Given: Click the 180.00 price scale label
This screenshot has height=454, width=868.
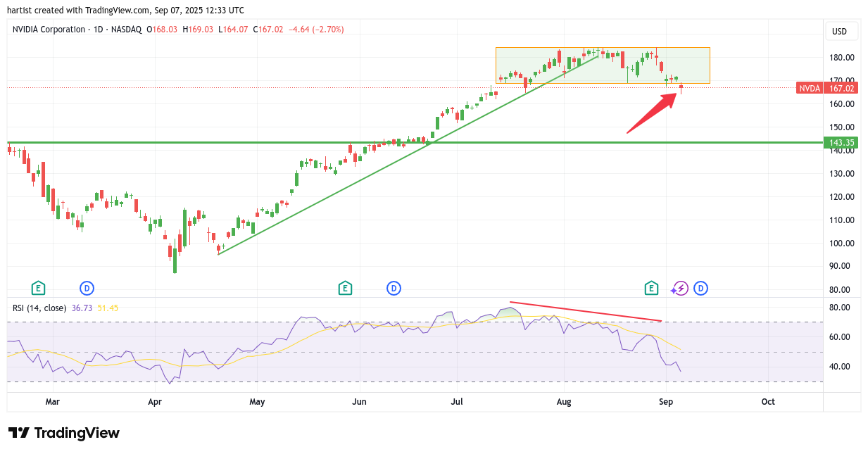Looking at the screenshot, I should [842, 58].
